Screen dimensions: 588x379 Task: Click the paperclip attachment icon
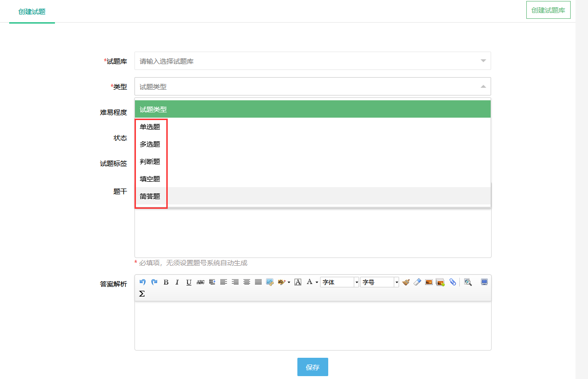coord(453,282)
